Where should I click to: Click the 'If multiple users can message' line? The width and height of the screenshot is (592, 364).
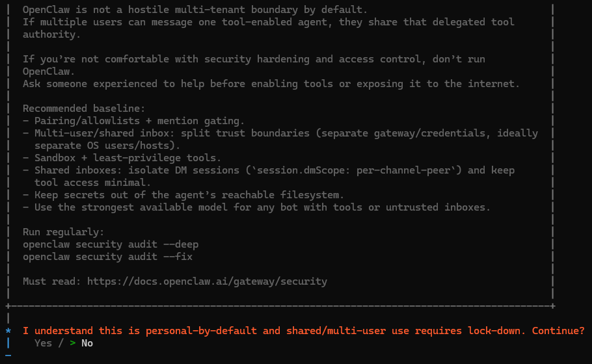click(x=269, y=22)
